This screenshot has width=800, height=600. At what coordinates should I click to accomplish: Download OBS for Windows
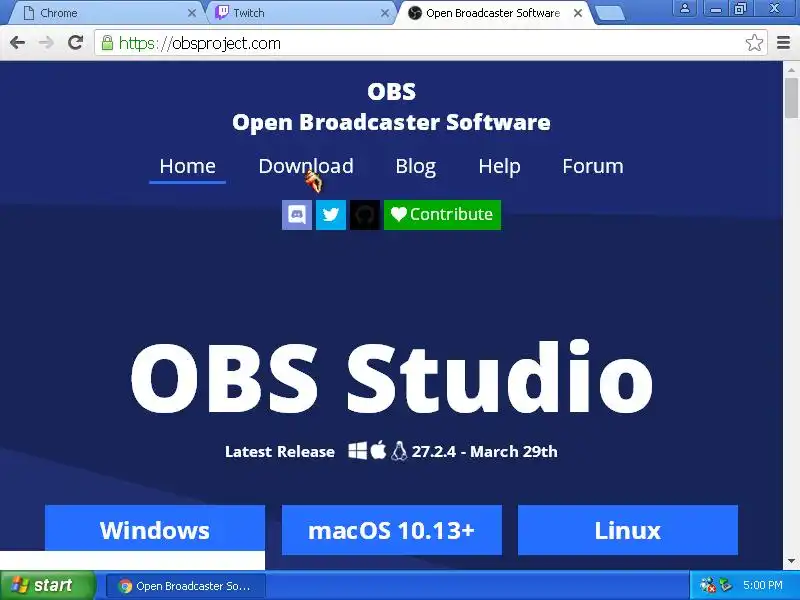pyautogui.click(x=155, y=530)
